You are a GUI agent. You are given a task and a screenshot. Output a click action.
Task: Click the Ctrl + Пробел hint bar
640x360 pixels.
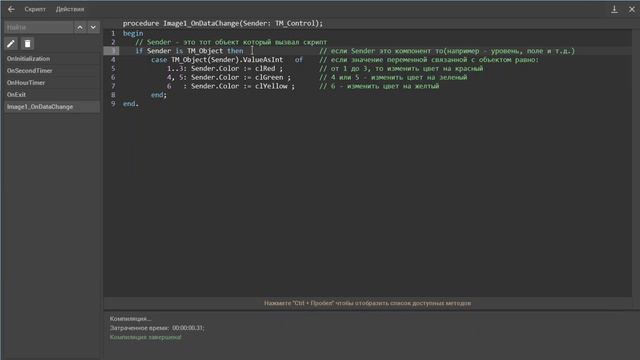pos(367,303)
